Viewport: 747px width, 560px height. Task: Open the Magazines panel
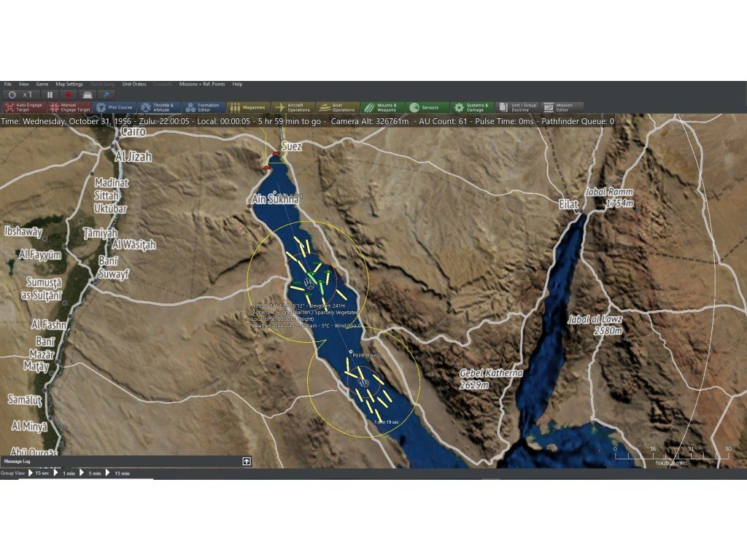coord(248,107)
